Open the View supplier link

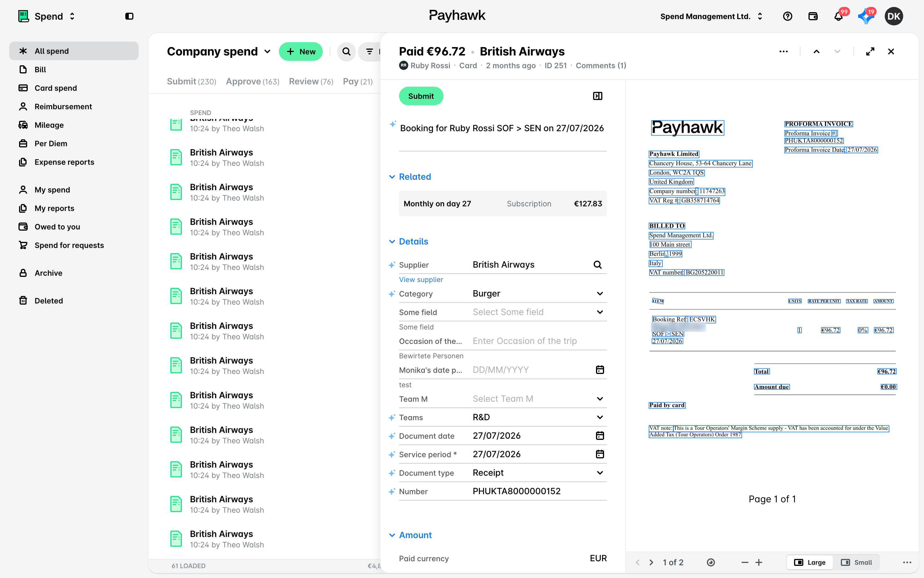(421, 279)
